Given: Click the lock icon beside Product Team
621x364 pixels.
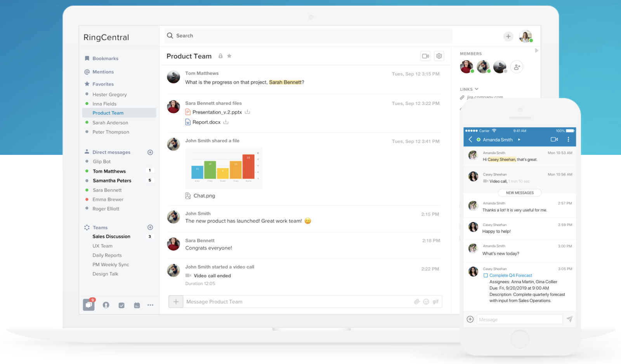Looking at the screenshot, I should pyautogui.click(x=220, y=56).
